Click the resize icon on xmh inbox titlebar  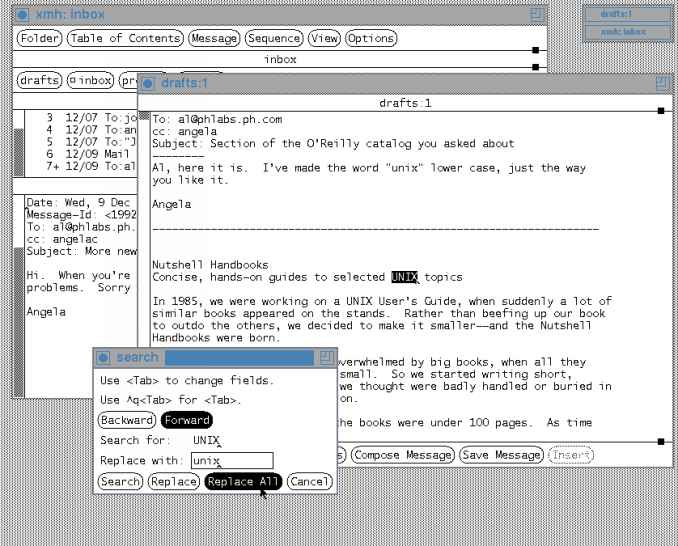click(x=537, y=15)
